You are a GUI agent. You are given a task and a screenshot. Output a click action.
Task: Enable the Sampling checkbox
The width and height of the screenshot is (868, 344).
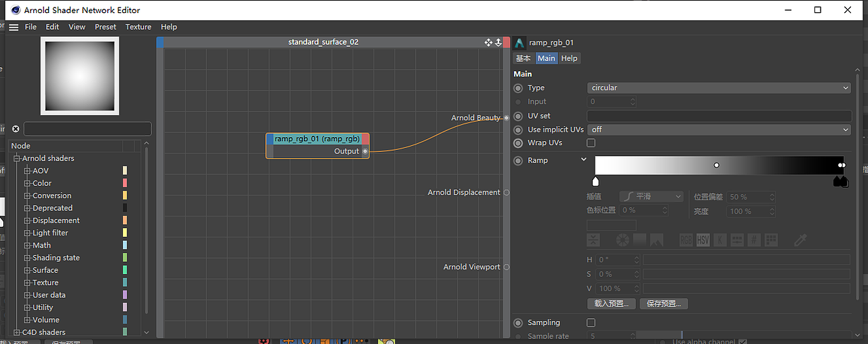click(591, 323)
